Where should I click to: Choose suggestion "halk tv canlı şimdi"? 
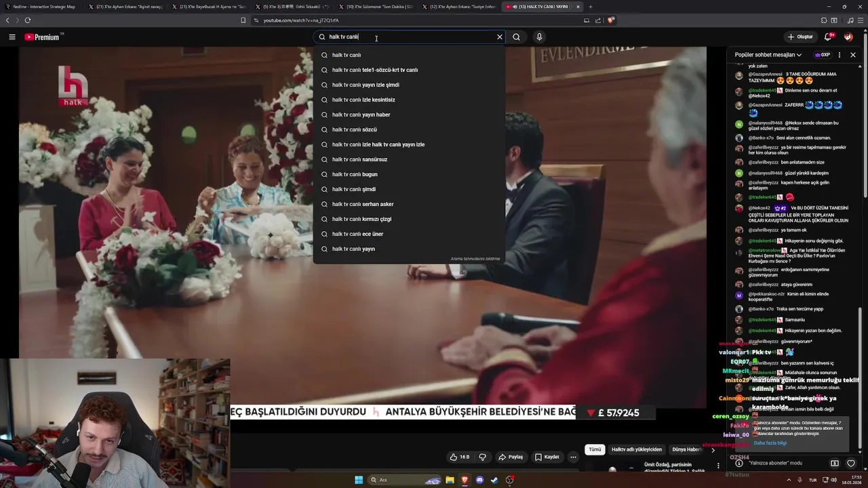[409, 189]
